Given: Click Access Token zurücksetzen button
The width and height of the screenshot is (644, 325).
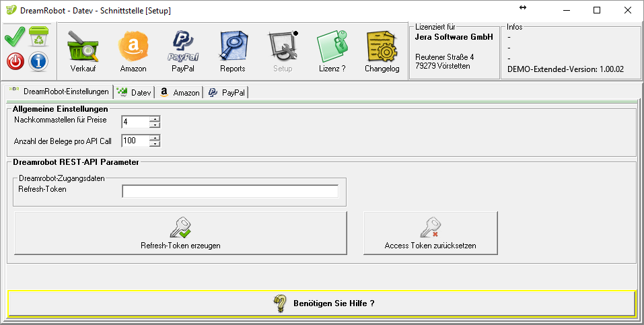Looking at the screenshot, I should click(x=430, y=233).
